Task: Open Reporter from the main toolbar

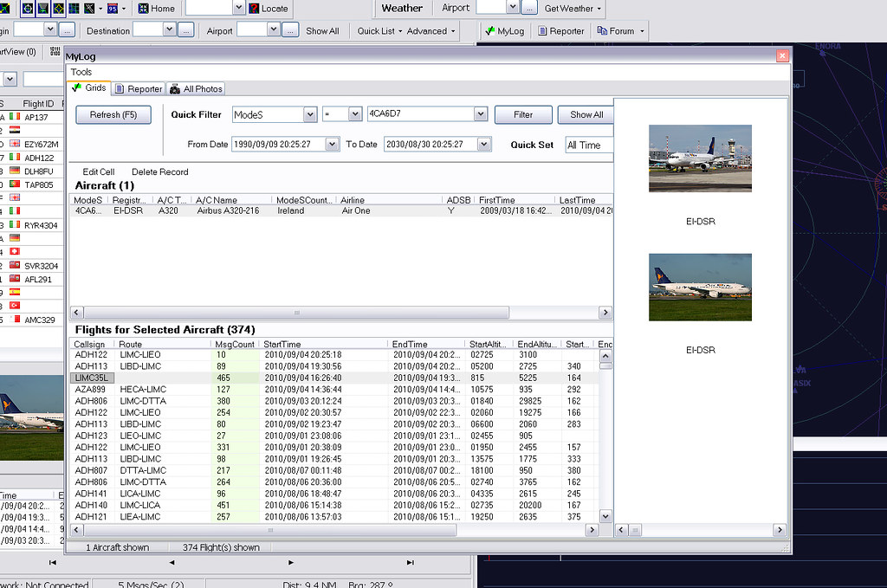Action: point(560,31)
